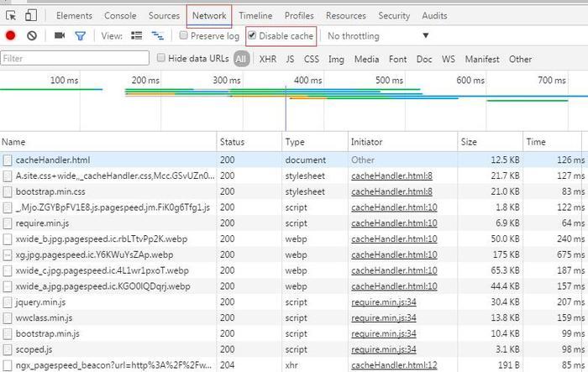Select the _Mjo.ZGYBpFV1E8.js.pagespeed request row
Image resolution: width=588 pixels, height=372 pixels.
coord(294,207)
